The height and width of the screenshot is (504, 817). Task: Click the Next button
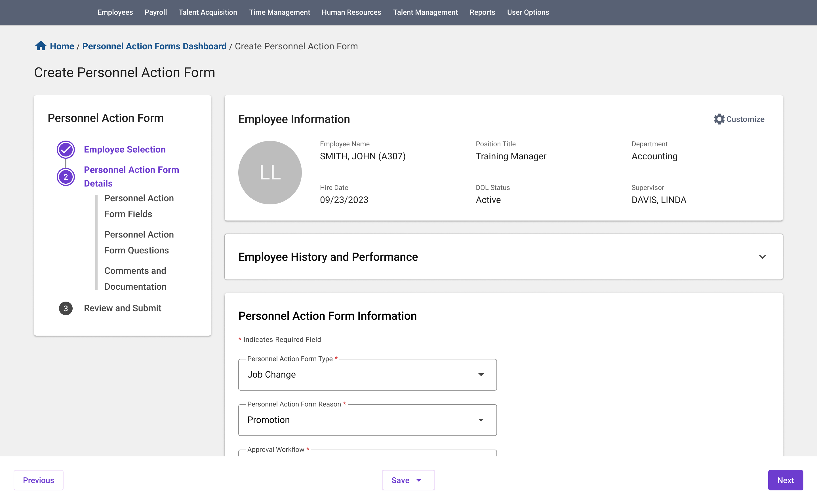[x=785, y=480]
